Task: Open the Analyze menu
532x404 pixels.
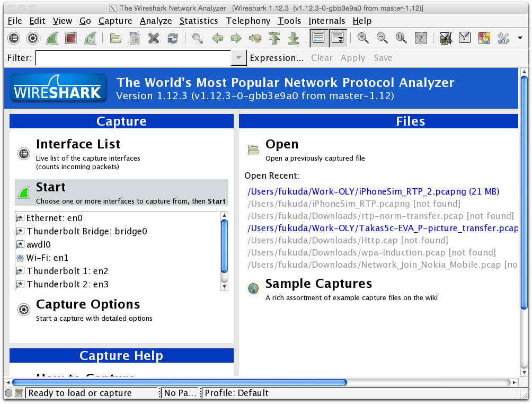Action: [156, 21]
